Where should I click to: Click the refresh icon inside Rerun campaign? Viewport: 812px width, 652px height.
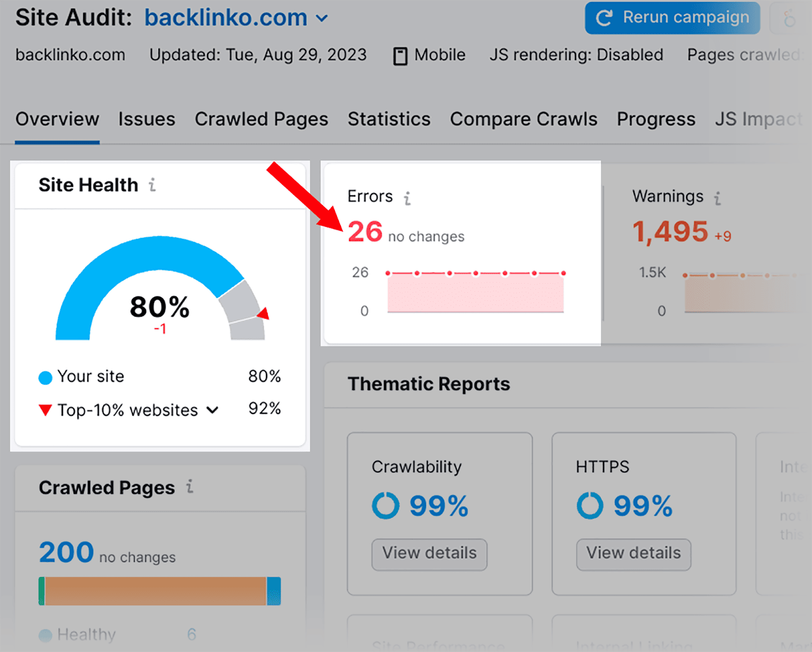604,17
